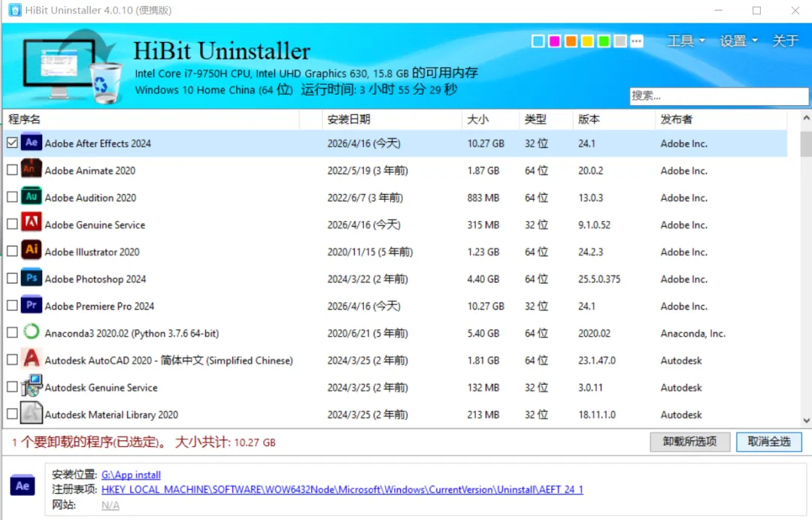Click the Anaconda, Inc. publisher cell
This screenshot has height=520, width=812.
[693, 333]
